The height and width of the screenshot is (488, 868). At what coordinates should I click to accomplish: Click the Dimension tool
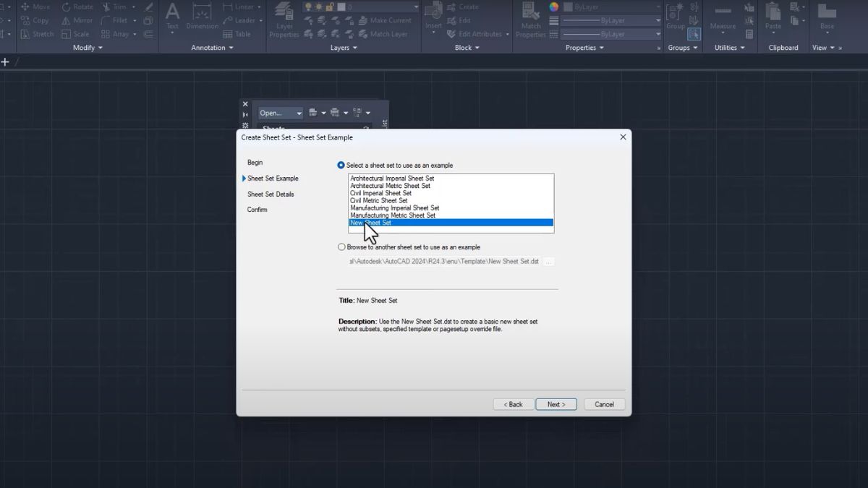(202, 17)
